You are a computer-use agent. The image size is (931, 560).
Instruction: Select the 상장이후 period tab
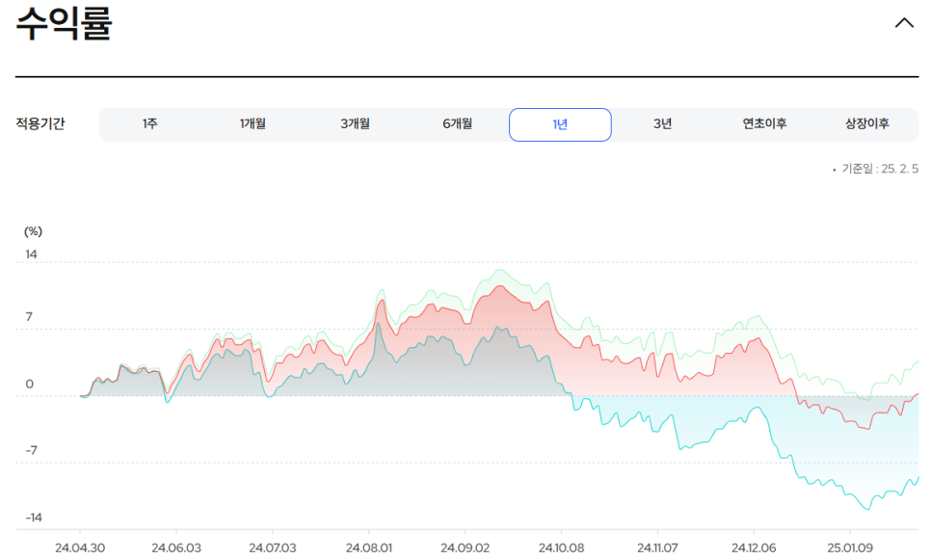867,124
